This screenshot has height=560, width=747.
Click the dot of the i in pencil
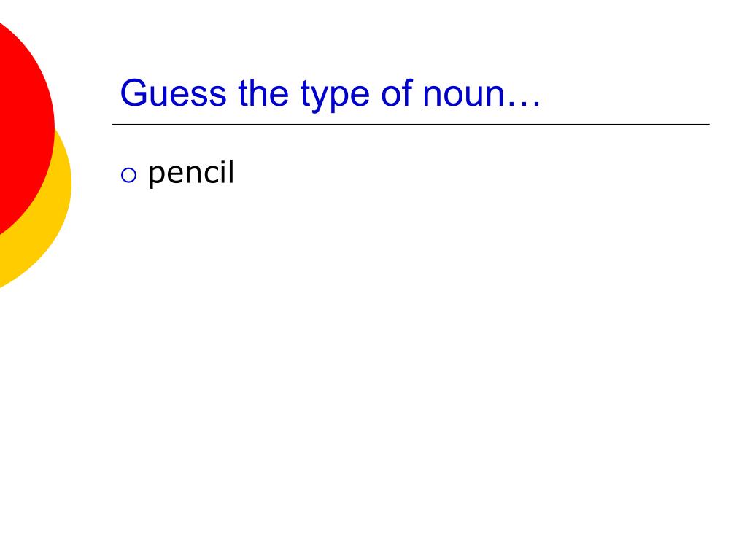(222, 163)
